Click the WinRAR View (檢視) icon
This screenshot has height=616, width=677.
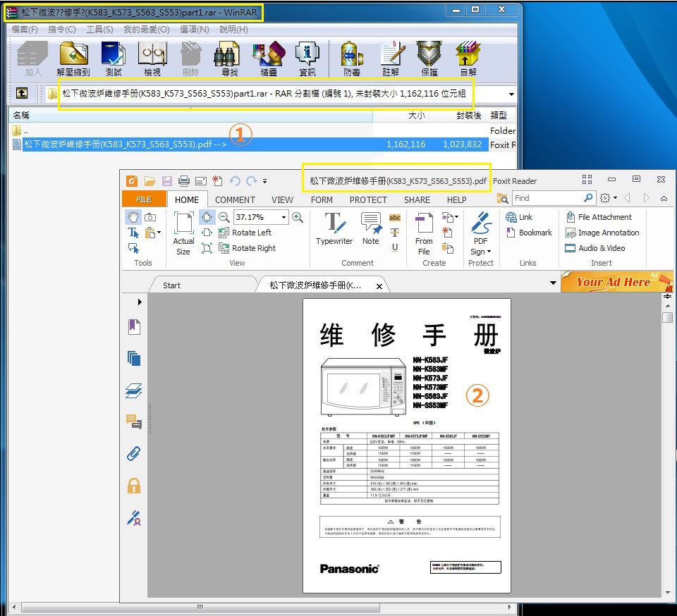tap(152, 58)
